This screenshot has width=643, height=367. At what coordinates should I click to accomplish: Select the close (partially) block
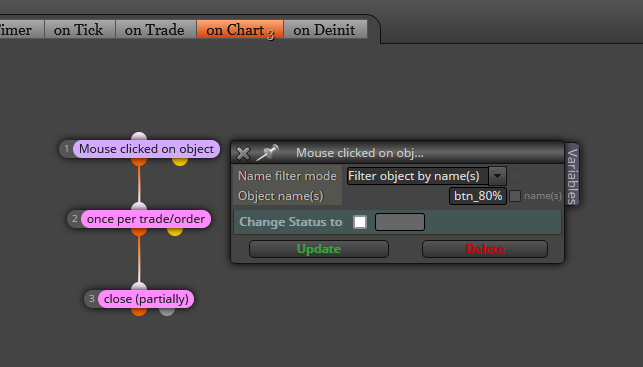tap(146, 299)
